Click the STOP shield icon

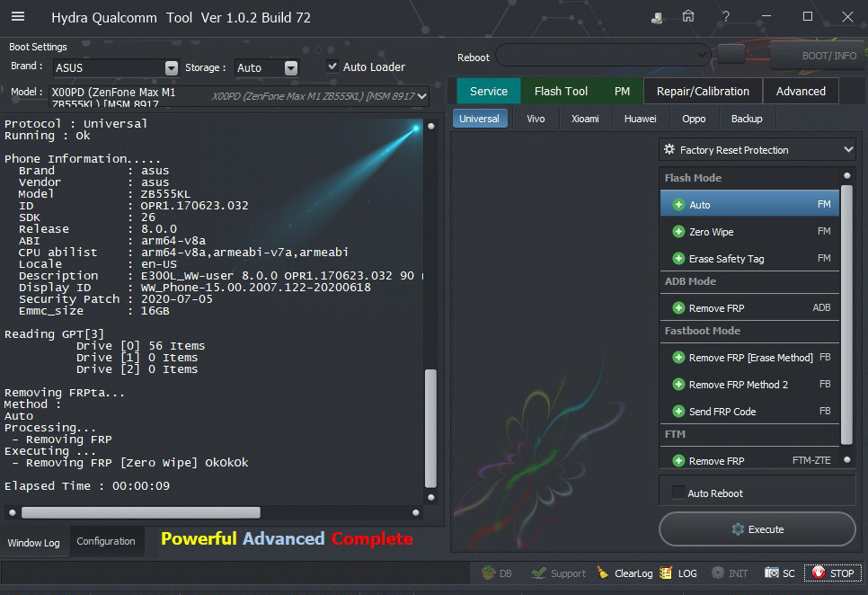pos(819,573)
